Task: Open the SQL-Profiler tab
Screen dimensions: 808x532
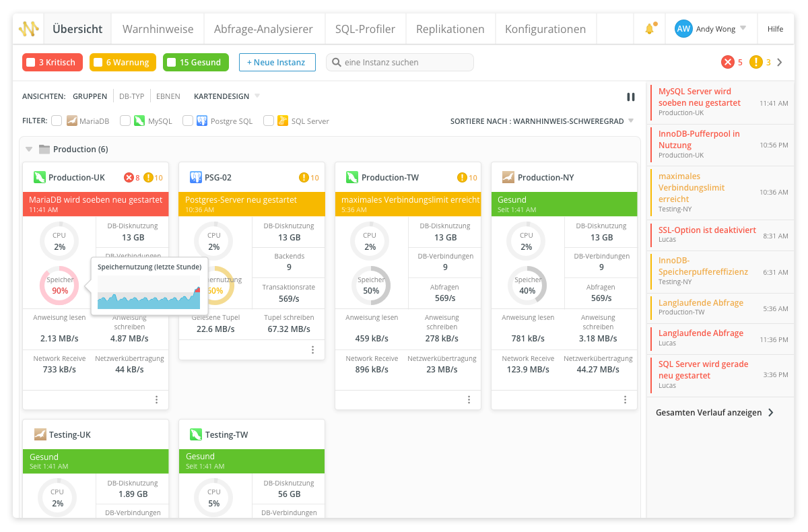Action: pos(365,29)
